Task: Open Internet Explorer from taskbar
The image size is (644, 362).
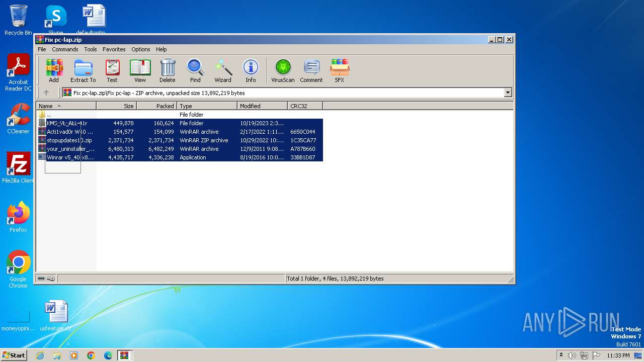Action: [x=40, y=355]
